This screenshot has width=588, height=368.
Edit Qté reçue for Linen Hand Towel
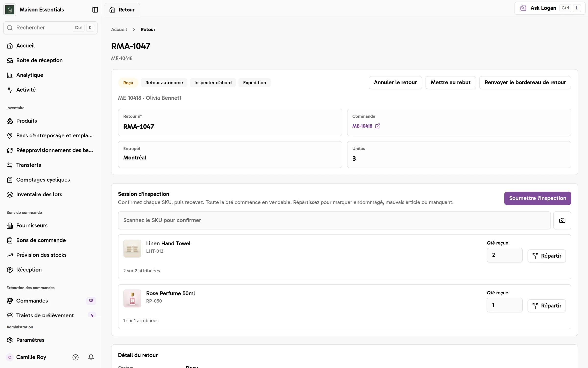tap(504, 255)
